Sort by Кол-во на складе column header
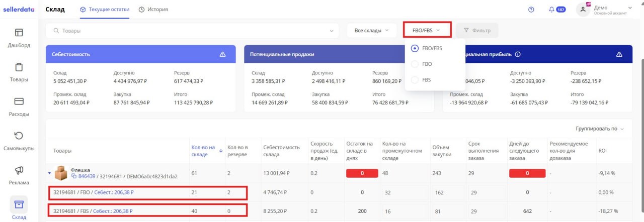This screenshot has width=644, height=222. 203,151
